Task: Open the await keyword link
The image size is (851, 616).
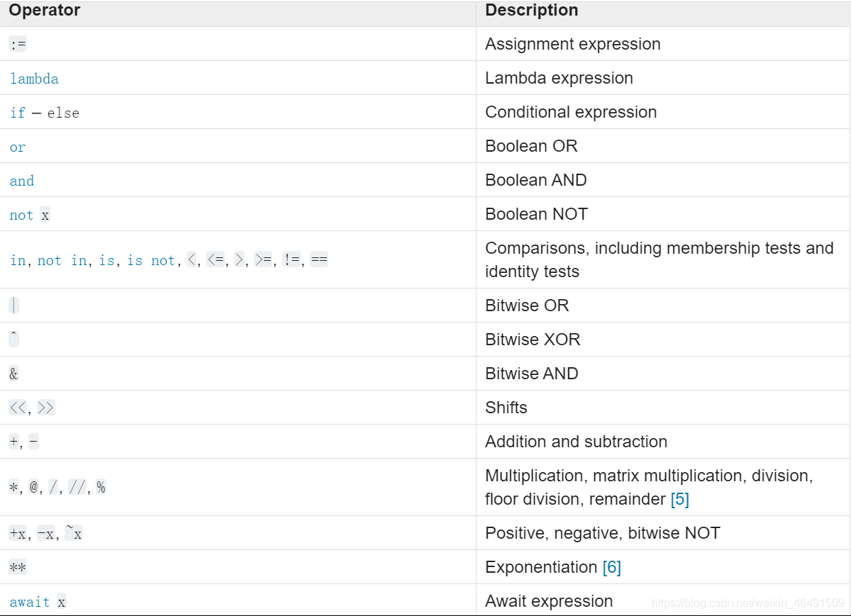Action: tap(30, 602)
